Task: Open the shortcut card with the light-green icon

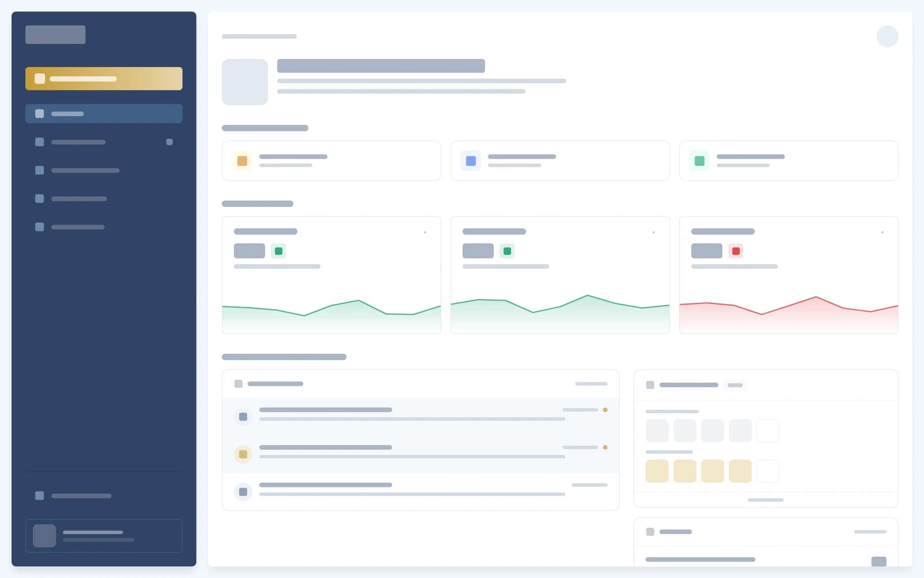Action: coord(789,161)
